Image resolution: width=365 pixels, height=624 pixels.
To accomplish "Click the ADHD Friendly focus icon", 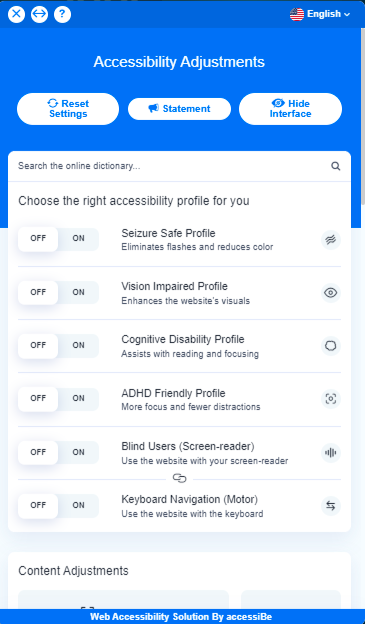I will (331, 399).
